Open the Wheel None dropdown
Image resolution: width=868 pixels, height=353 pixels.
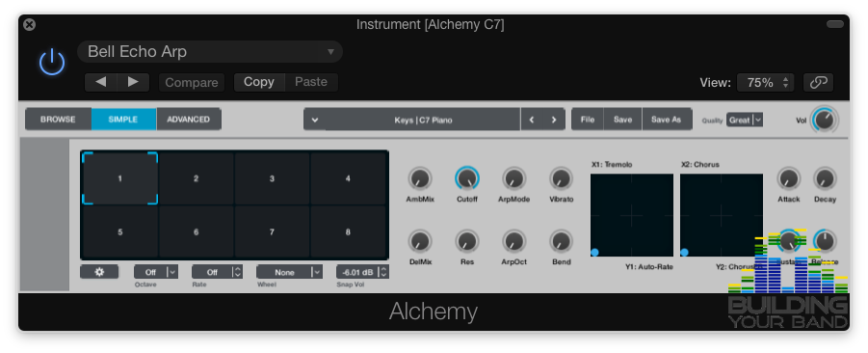pos(290,272)
